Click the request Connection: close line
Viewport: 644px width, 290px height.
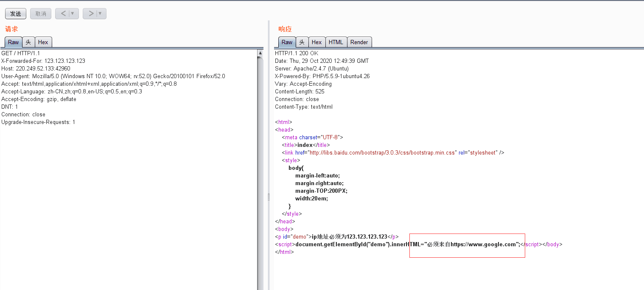click(x=23, y=114)
